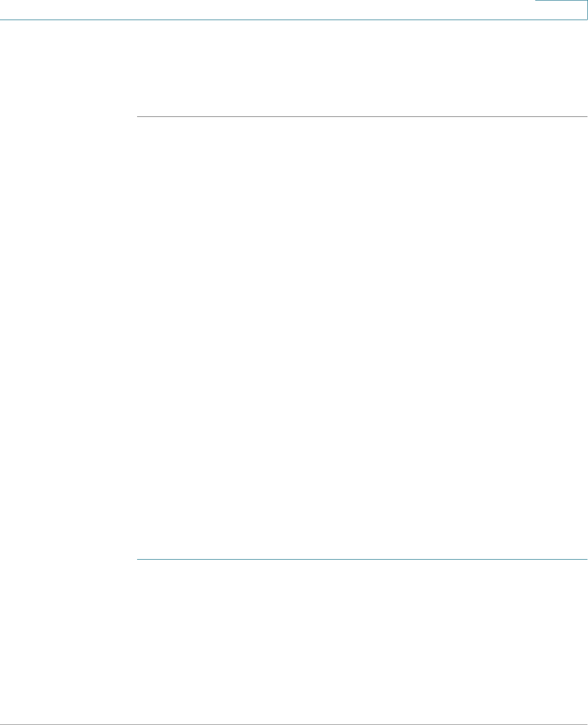
Task: Click blank area below the lower divider
Action: pyautogui.click(x=362, y=642)
